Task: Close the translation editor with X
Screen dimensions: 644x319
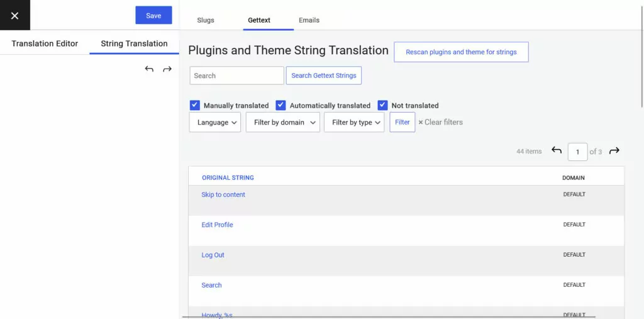Action: [x=15, y=15]
